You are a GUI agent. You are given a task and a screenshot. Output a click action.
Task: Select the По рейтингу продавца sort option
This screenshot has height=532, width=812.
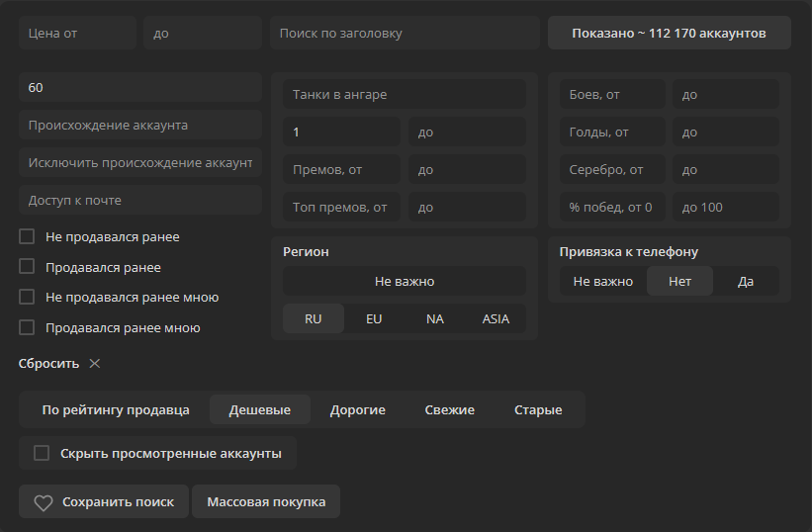pyautogui.click(x=116, y=409)
